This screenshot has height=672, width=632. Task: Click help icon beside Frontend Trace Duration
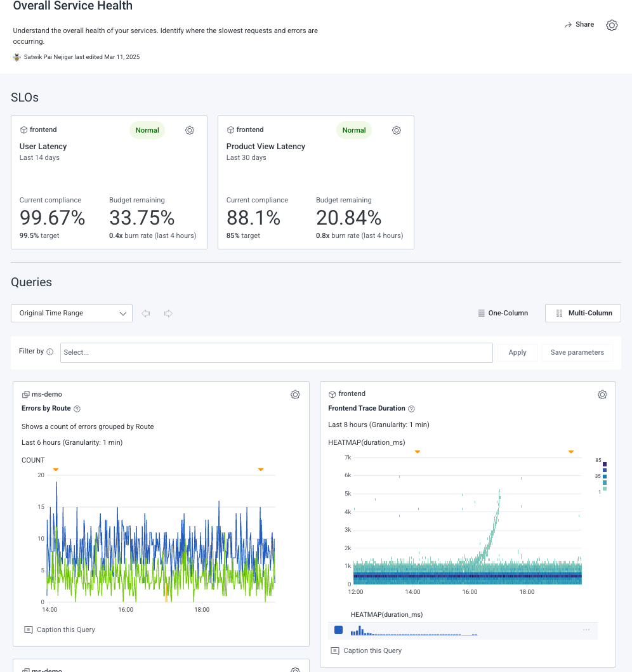tap(411, 409)
